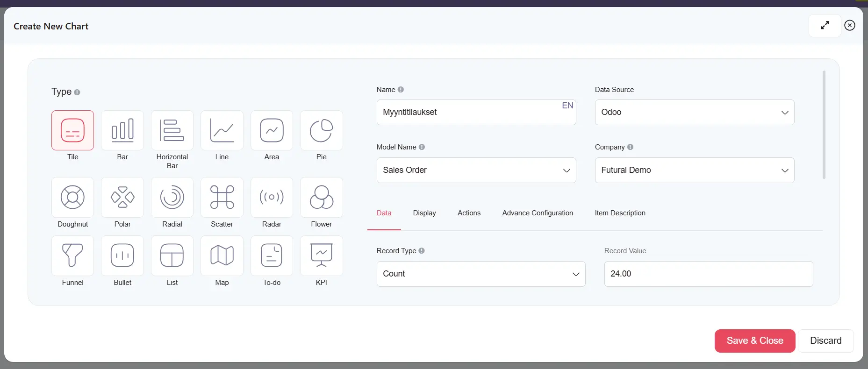Expand the Model Name dropdown
Image resolution: width=868 pixels, height=369 pixels.
(x=476, y=170)
